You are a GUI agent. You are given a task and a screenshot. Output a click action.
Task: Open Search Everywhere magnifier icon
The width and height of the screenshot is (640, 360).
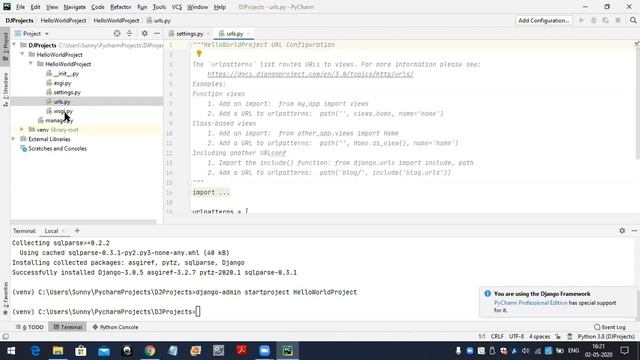(633, 20)
